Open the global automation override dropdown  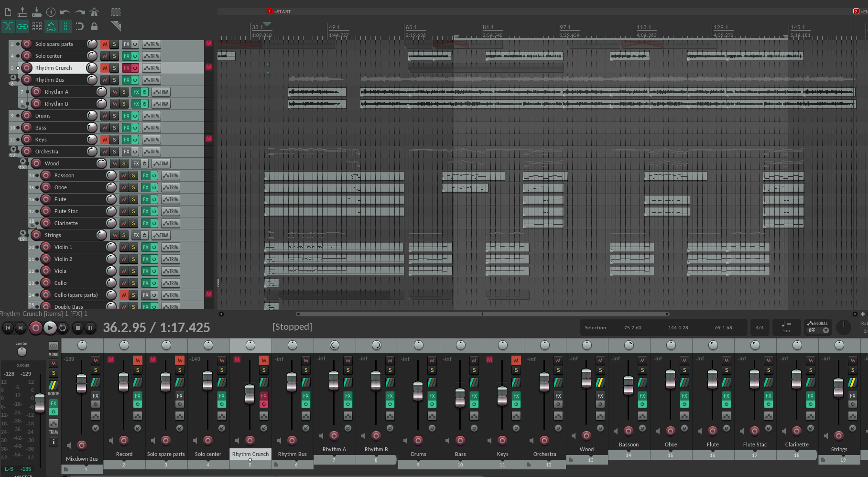point(825,330)
